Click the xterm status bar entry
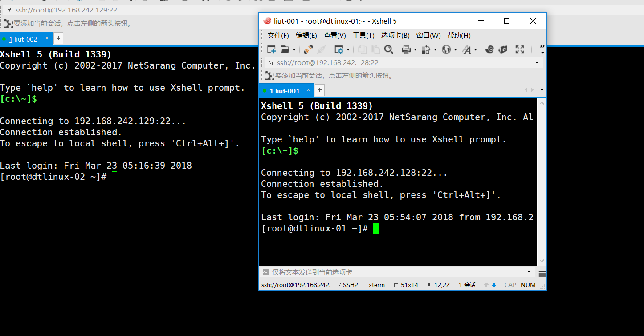The image size is (644, 336). tap(377, 285)
